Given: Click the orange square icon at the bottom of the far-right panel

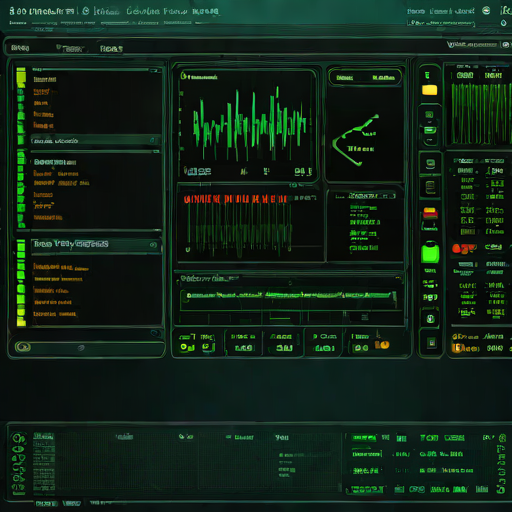Looking at the screenshot, I should [x=457, y=348].
